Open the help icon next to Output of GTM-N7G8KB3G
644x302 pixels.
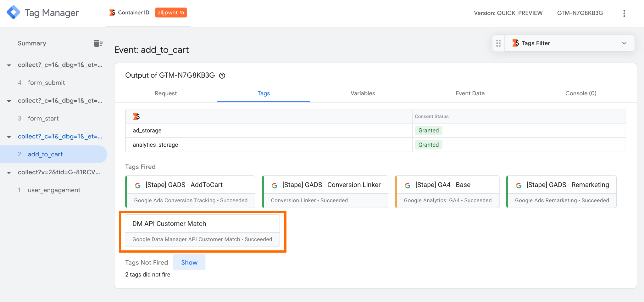[x=222, y=75]
